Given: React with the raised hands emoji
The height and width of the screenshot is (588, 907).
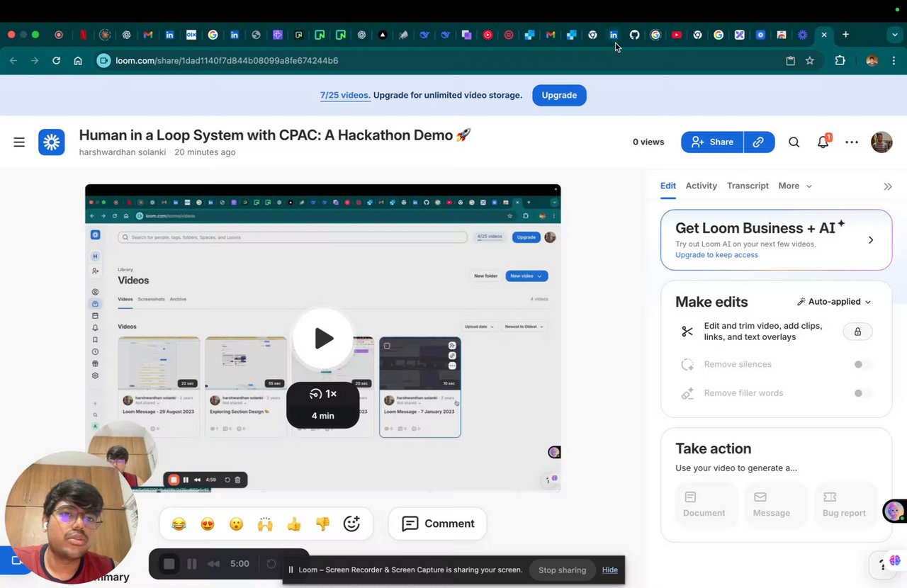Looking at the screenshot, I should point(265,524).
